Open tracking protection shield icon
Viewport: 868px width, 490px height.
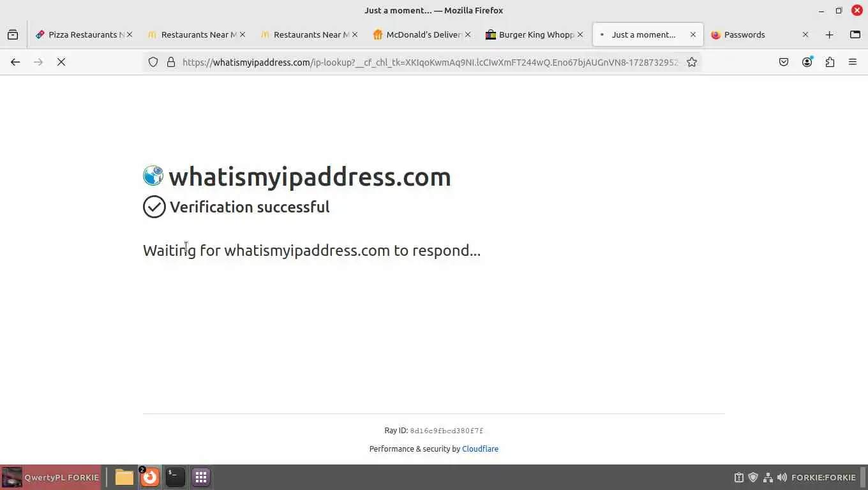tap(153, 62)
